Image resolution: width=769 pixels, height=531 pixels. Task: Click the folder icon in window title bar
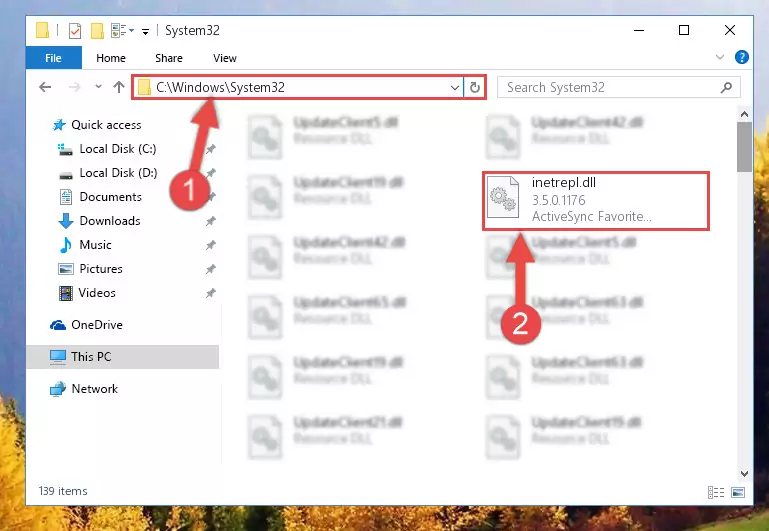pos(43,30)
